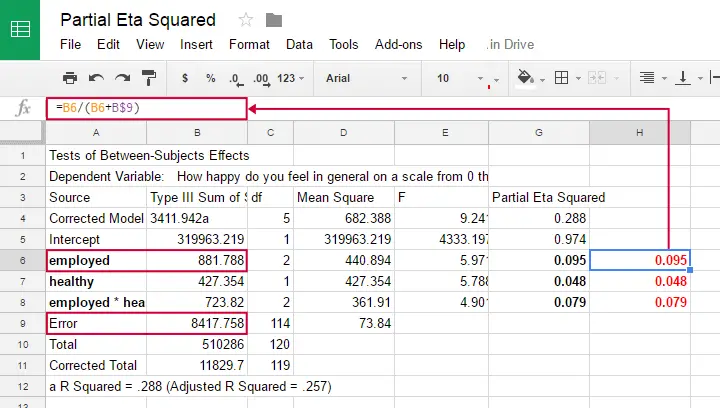
Task: Select the 'healthy' cell
Action: click(96, 281)
